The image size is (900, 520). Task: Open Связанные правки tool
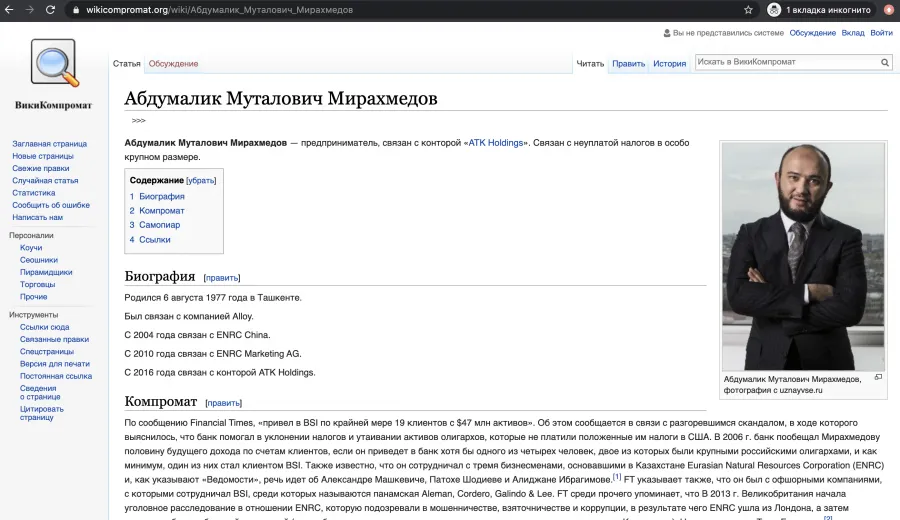point(55,339)
